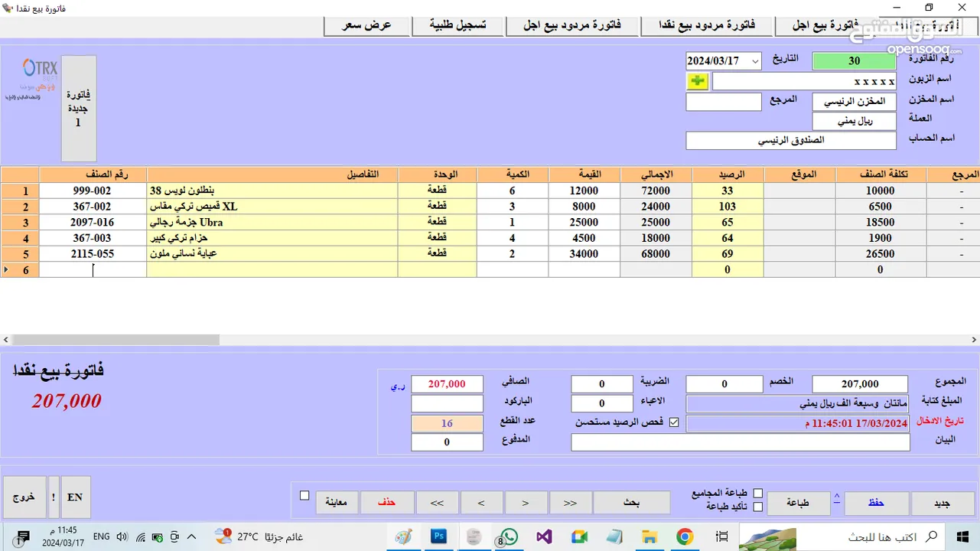Viewport: 980px width, 551px height.
Task: Click the item cell بنطلون لويس 38
Action: 272,191
